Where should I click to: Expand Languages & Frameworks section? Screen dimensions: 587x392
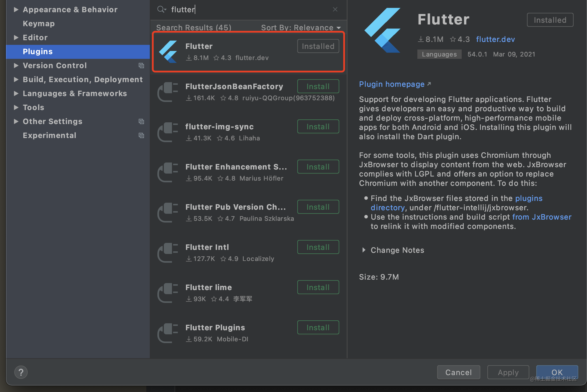point(16,93)
